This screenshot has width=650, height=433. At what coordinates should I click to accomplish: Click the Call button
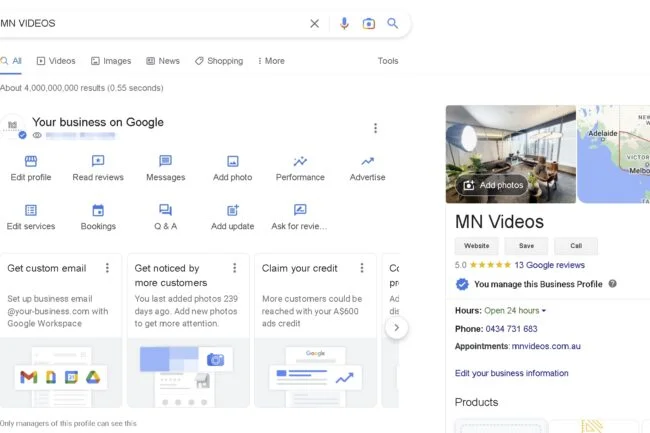click(576, 246)
